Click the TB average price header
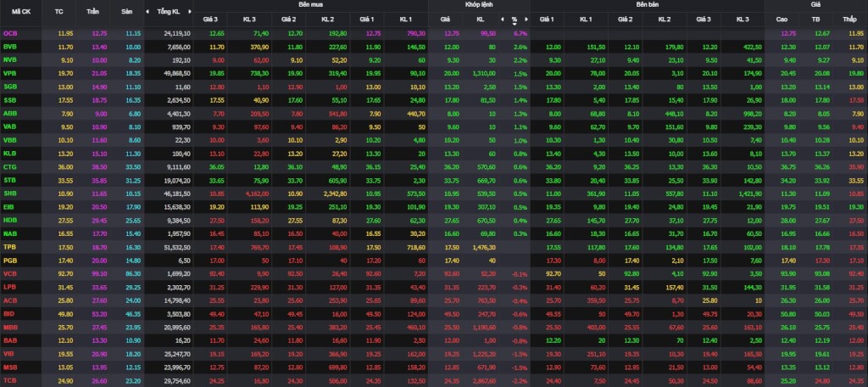 coord(815,20)
